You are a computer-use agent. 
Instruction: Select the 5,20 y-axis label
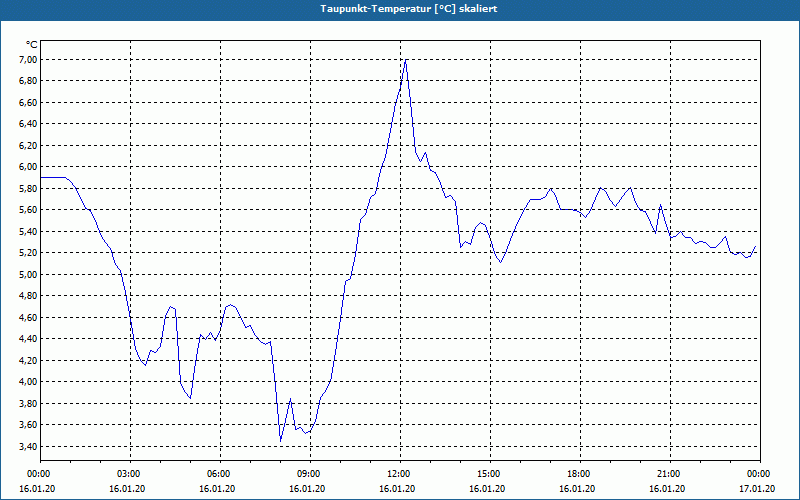click(x=30, y=253)
